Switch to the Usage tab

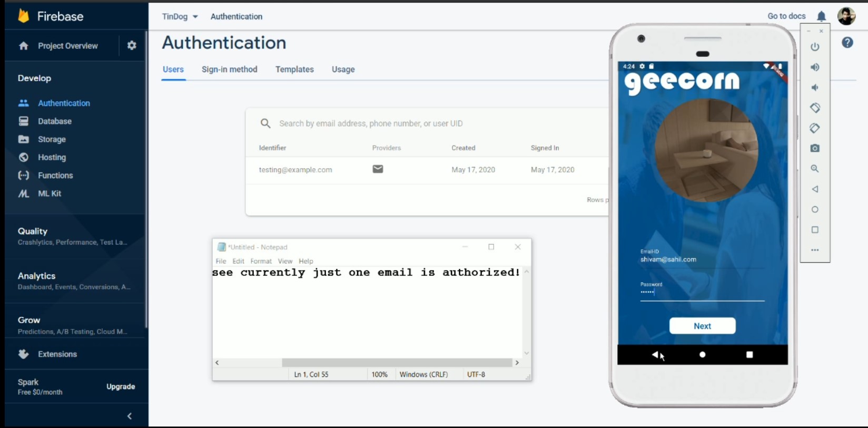(x=343, y=69)
